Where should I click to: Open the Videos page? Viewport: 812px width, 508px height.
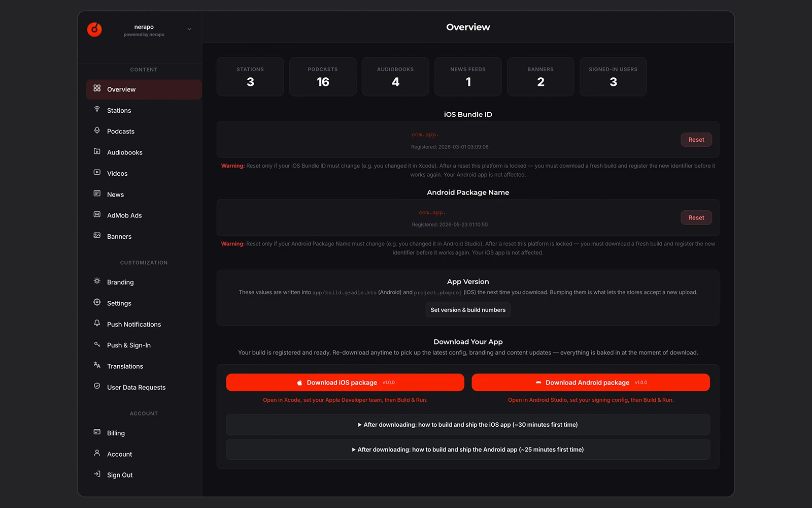coord(144,173)
